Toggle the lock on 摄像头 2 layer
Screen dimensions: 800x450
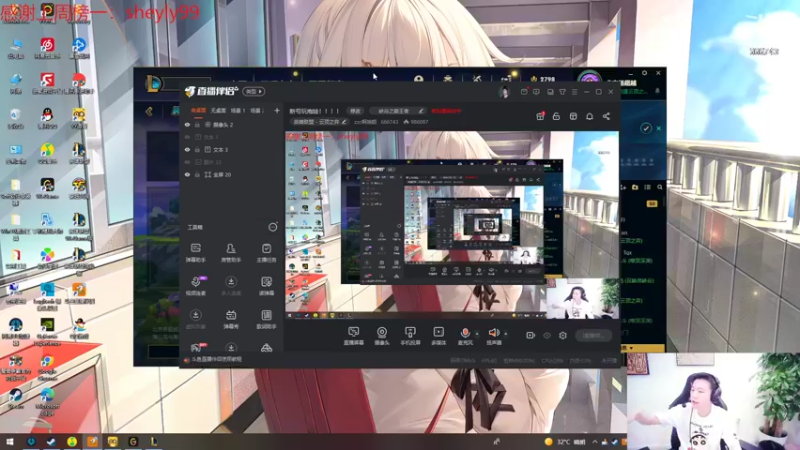point(197,124)
